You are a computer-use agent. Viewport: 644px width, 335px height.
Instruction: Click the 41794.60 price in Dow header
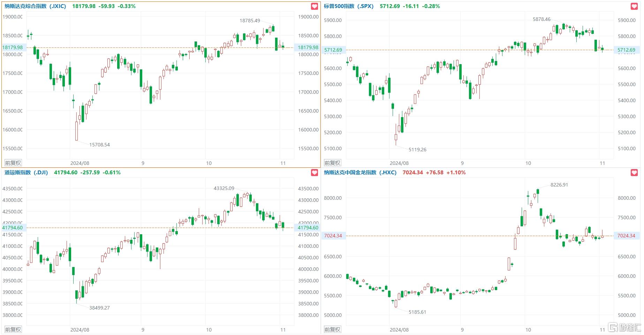coord(66,173)
